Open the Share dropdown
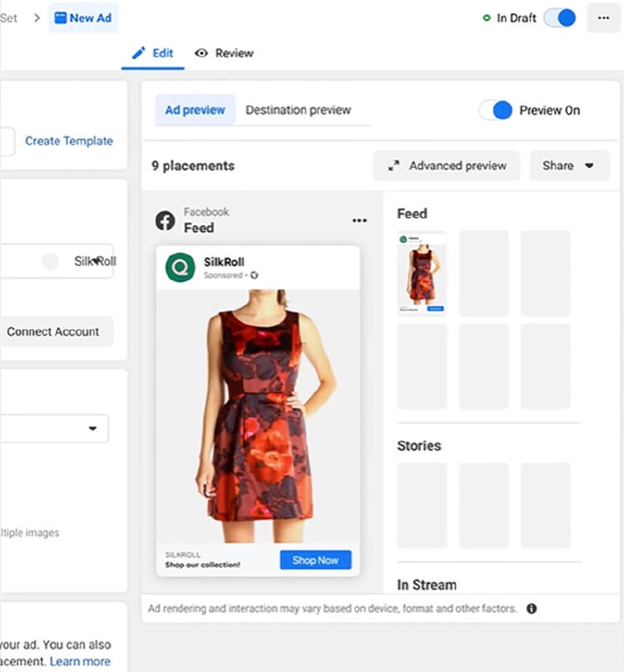The image size is (624, 672). pyautogui.click(x=569, y=166)
